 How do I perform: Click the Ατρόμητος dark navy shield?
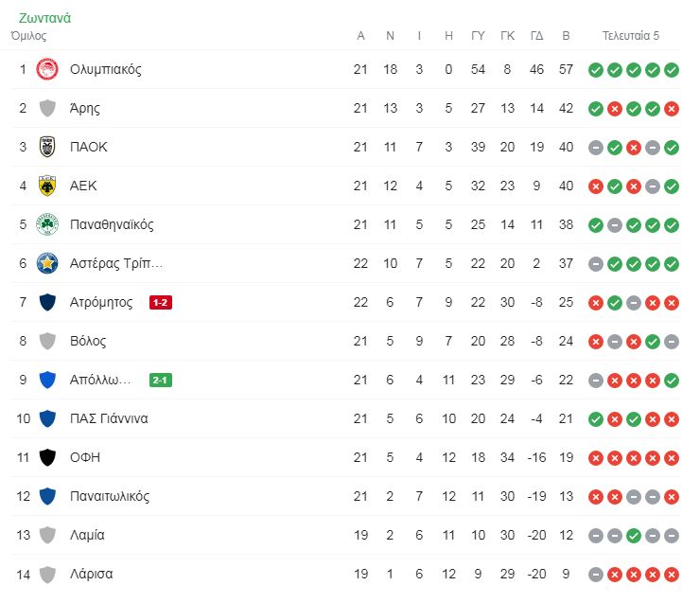(x=47, y=302)
